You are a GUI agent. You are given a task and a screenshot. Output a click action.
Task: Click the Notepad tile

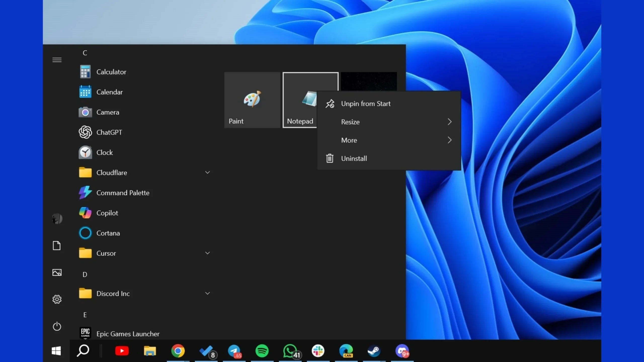300,100
